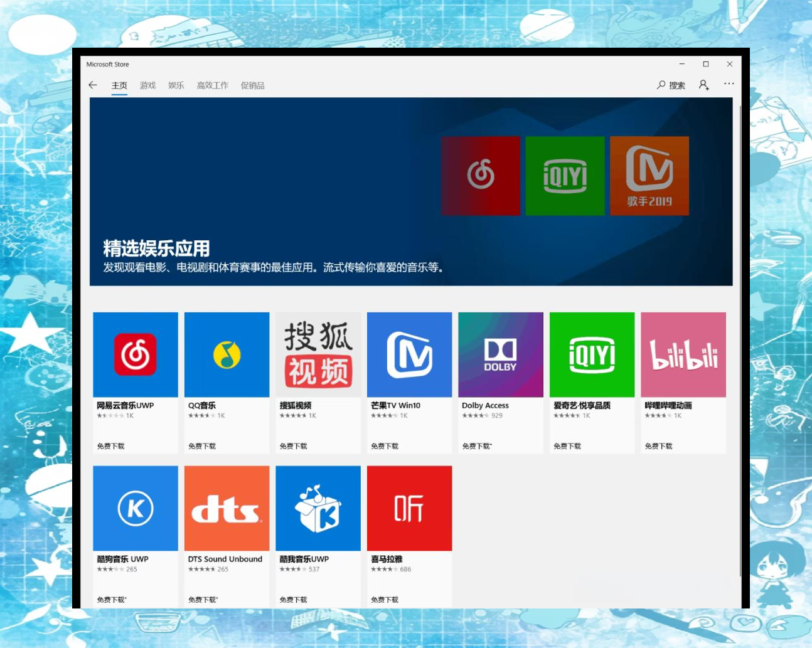Open the 搜狐视频 app icon
This screenshot has height=648, width=812.
click(318, 354)
